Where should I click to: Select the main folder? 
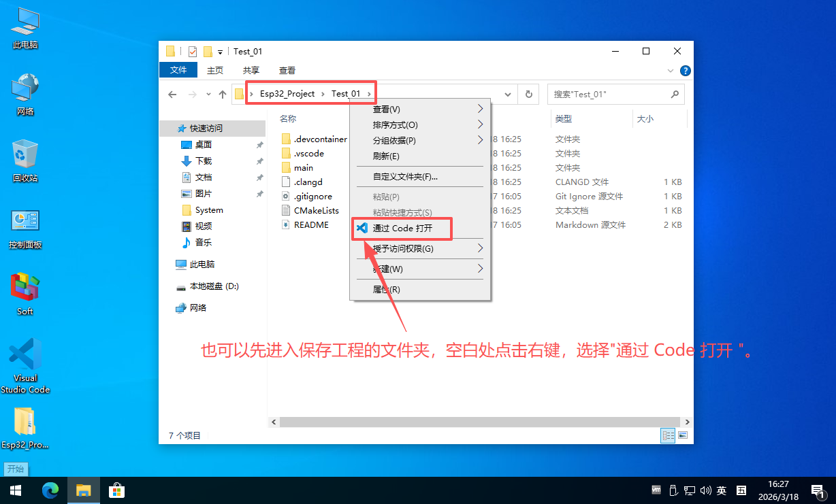(297, 168)
